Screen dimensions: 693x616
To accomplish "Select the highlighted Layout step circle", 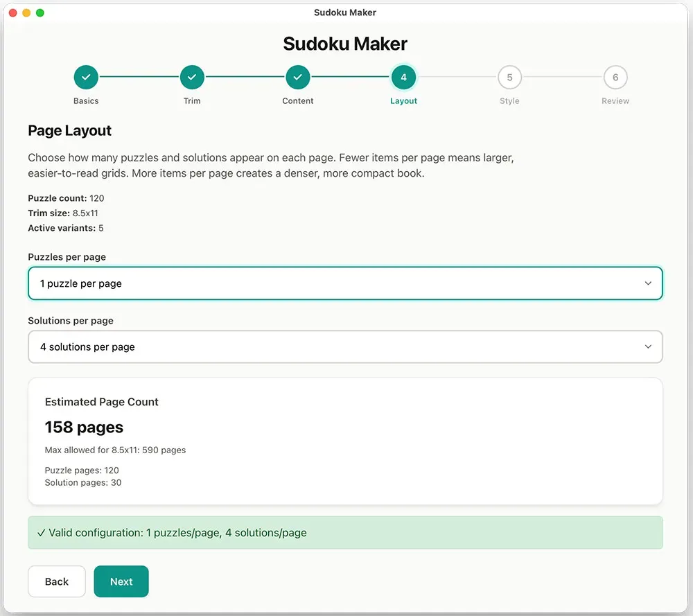I will click(x=404, y=77).
